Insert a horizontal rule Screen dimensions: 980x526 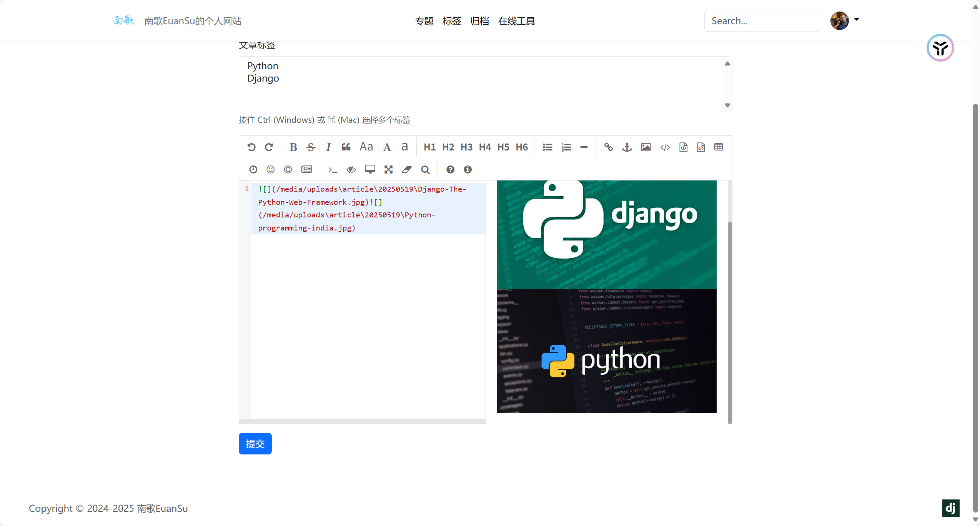pyautogui.click(x=584, y=147)
